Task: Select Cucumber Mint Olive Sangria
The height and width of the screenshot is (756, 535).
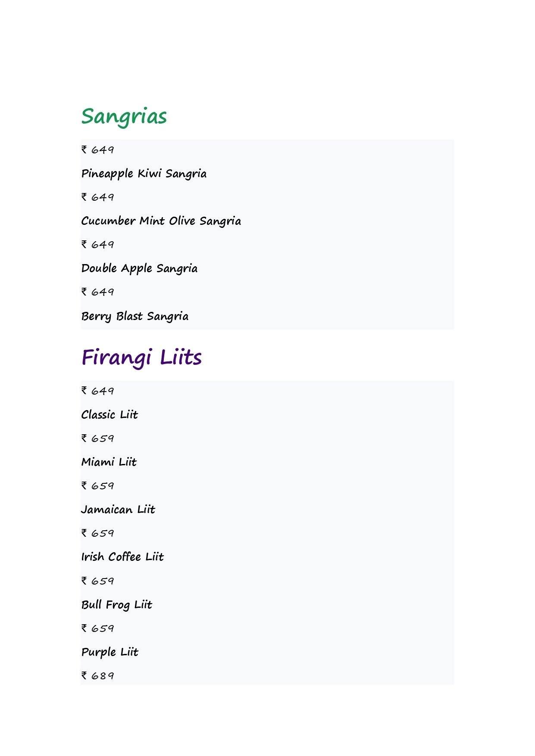Action: pos(161,221)
